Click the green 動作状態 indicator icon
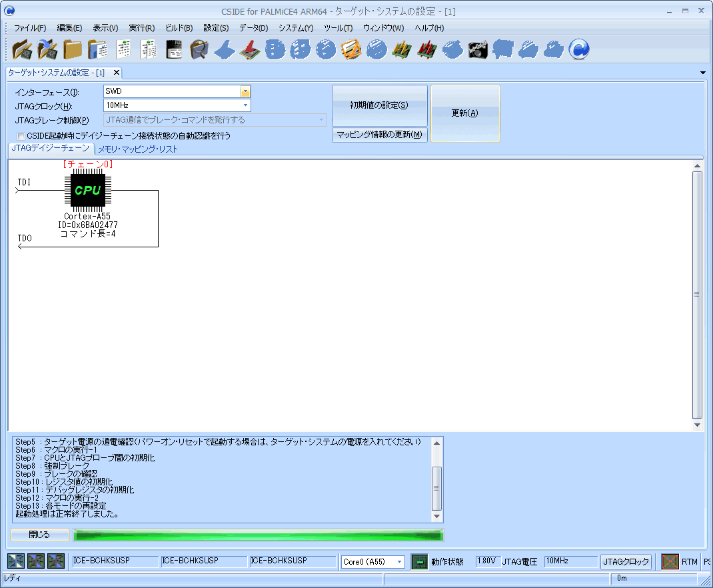The height and width of the screenshot is (588, 713). (x=420, y=561)
